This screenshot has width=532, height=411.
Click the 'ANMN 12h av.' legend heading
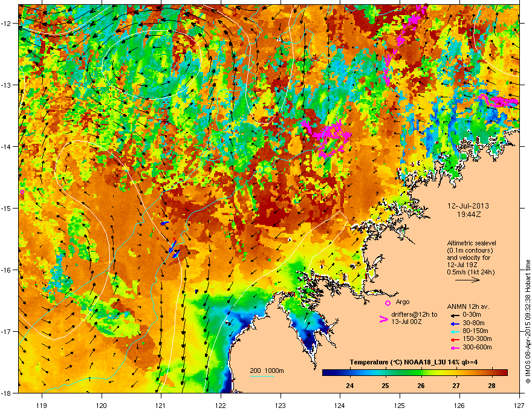coord(468,306)
